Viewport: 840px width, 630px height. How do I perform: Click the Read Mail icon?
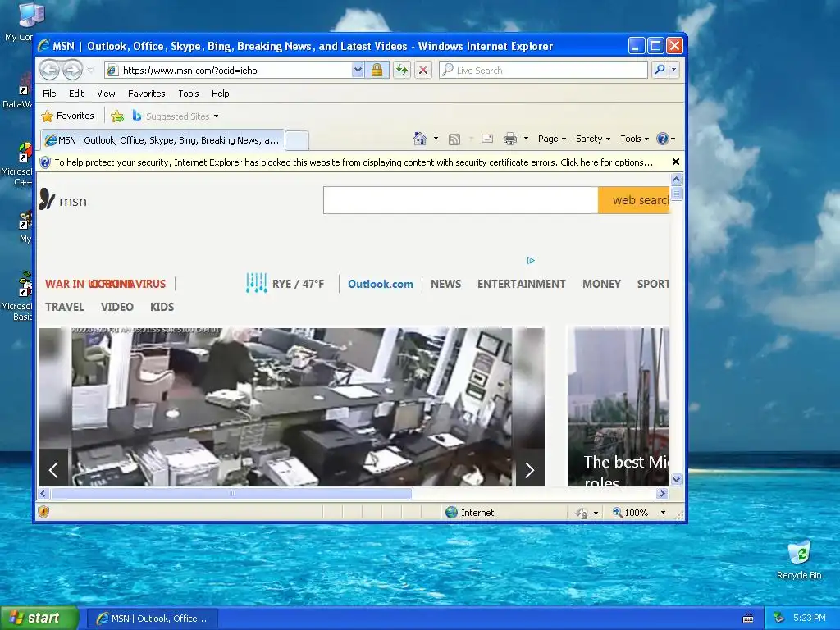pyautogui.click(x=487, y=139)
